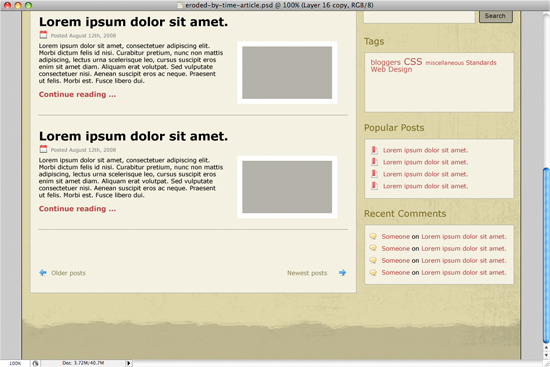Click the status bar preview icon next to zoom
Viewport: 550px width, 367px height.
click(x=35, y=363)
